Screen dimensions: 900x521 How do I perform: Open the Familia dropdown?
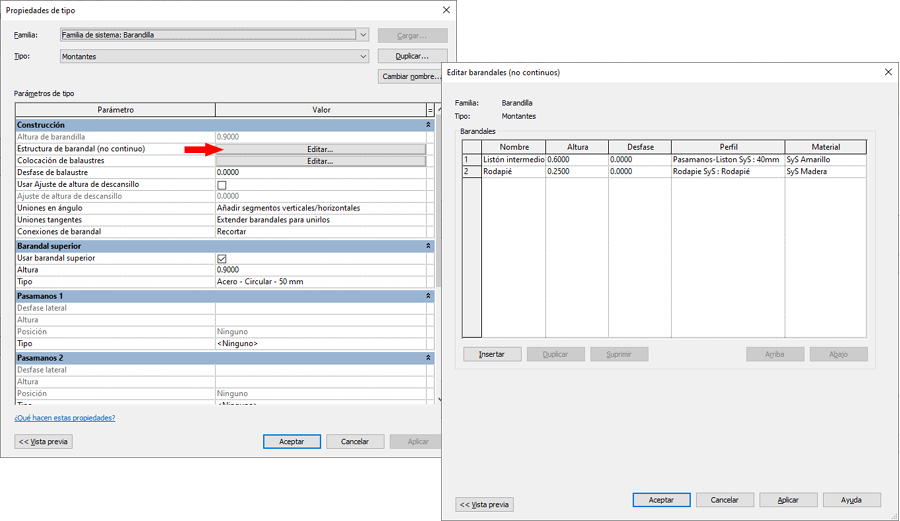pyautogui.click(x=363, y=35)
